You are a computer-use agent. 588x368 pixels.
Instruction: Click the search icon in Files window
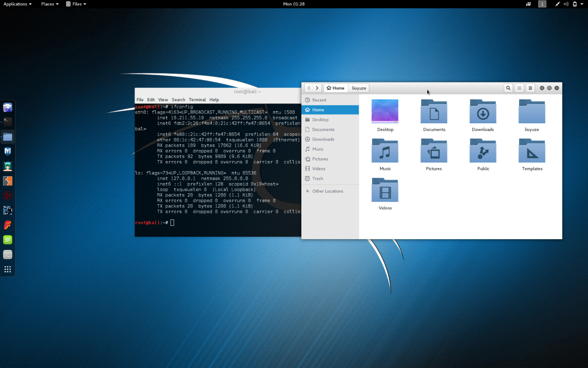(x=508, y=88)
